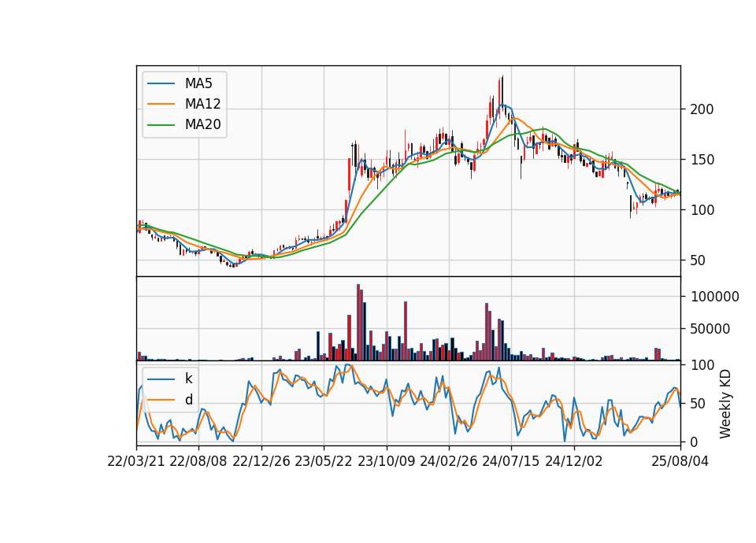Click the 100000 volume axis label
The height and width of the screenshot is (543, 756).
point(714,297)
